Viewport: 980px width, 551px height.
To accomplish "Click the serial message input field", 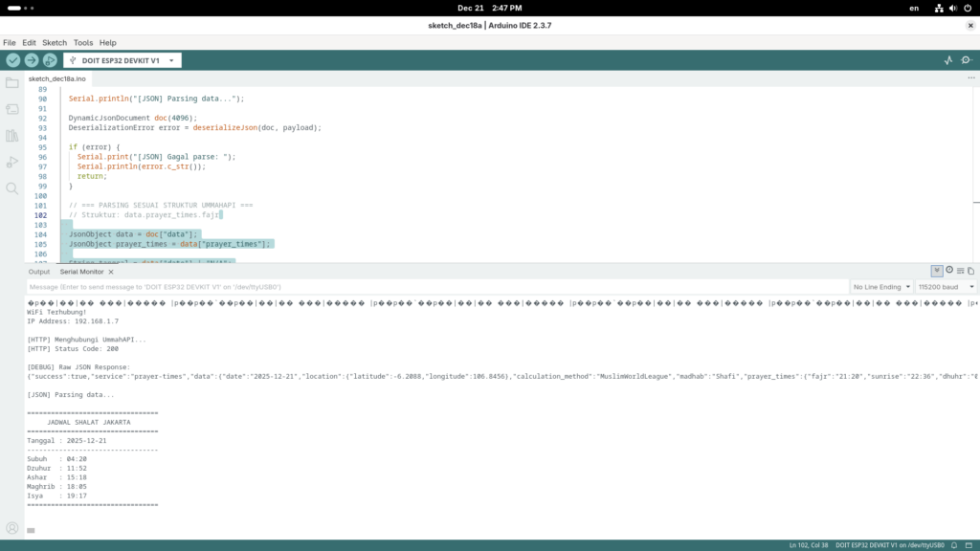I will [x=431, y=287].
